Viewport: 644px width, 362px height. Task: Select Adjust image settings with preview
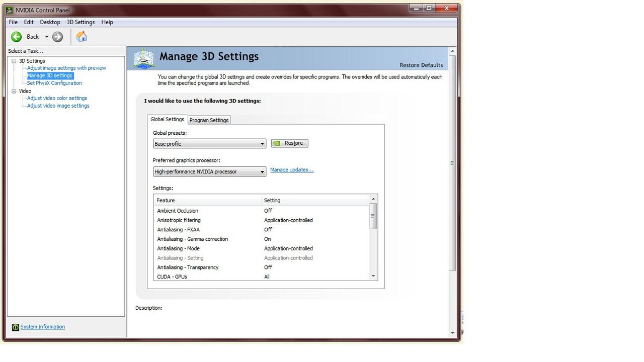(66, 68)
